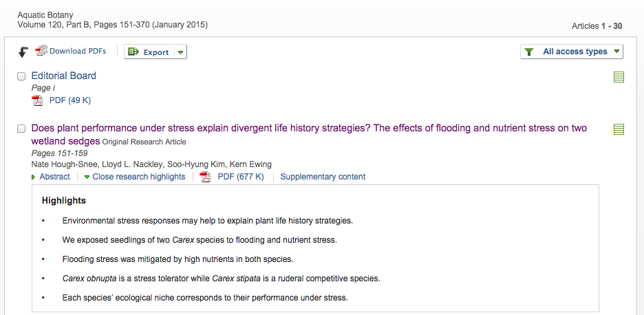
Task: Collapse the Close research highlights expander
Action: point(135,177)
